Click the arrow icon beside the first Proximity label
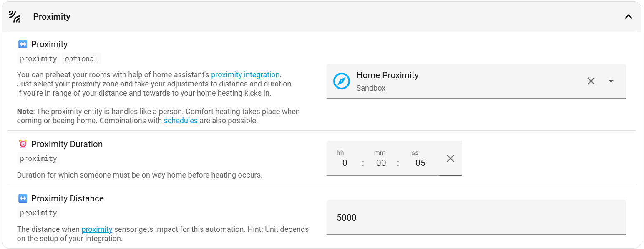Viewport: 644px width, 249px height. [x=23, y=44]
